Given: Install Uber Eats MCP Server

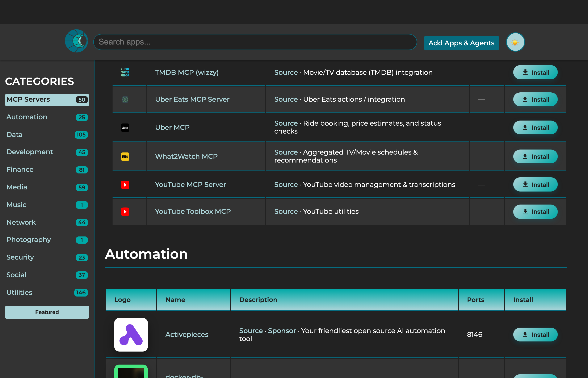Looking at the screenshot, I should pos(535,99).
